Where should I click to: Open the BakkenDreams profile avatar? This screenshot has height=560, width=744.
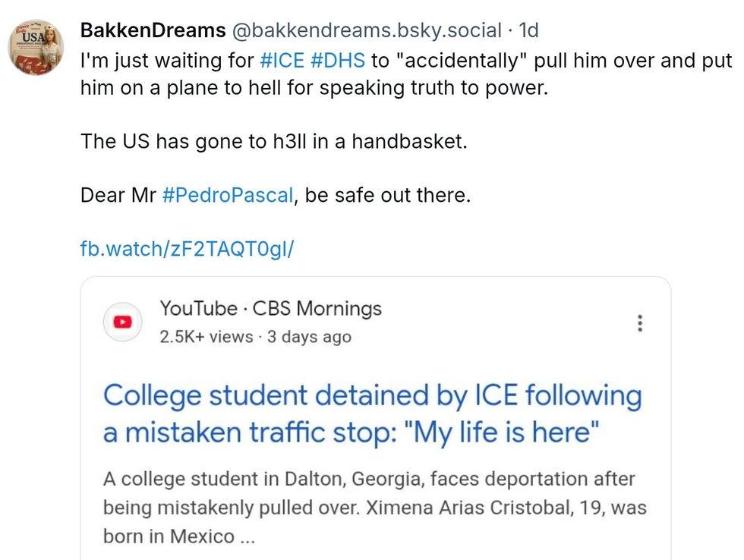(36, 47)
